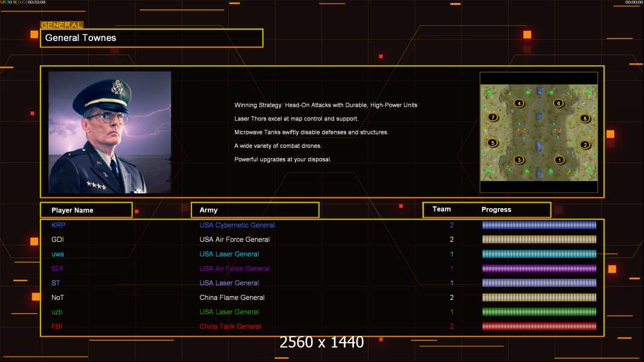The width and height of the screenshot is (644, 362).
Task: Select player name uwa
Action: tap(57, 254)
